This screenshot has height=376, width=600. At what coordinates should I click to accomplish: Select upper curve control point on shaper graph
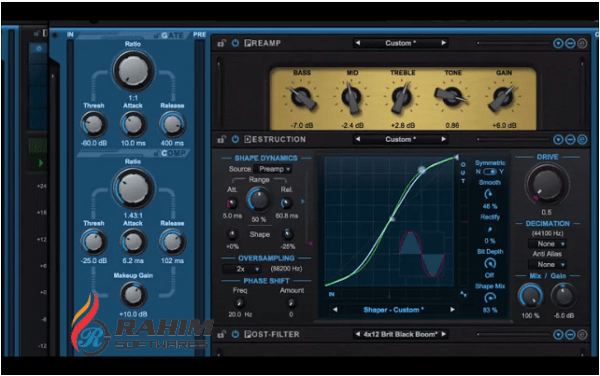pos(421,169)
